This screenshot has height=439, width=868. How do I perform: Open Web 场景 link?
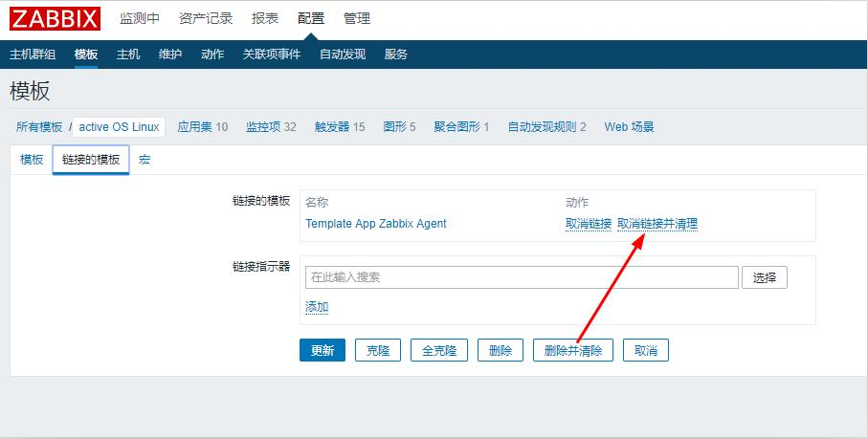coord(629,127)
